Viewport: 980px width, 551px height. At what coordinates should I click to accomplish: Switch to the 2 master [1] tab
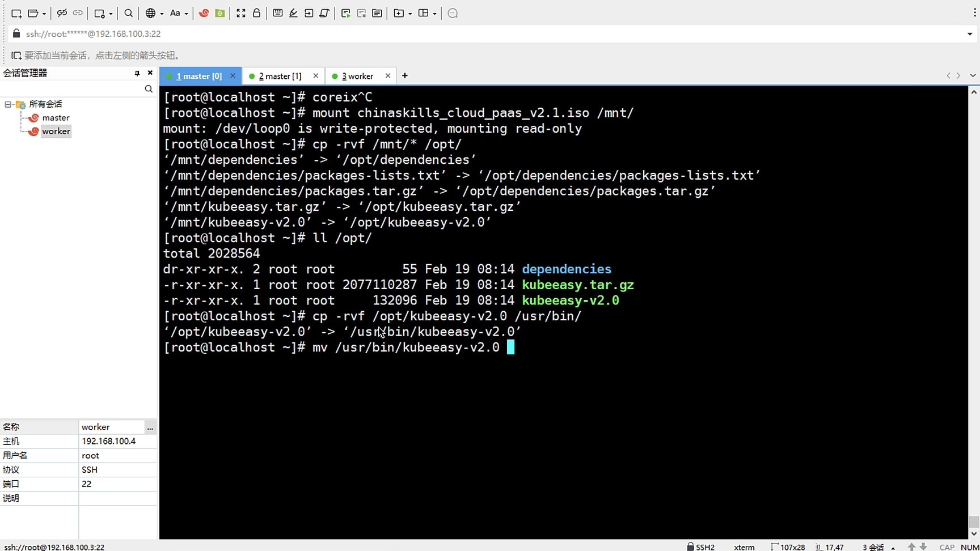point(280,76)
